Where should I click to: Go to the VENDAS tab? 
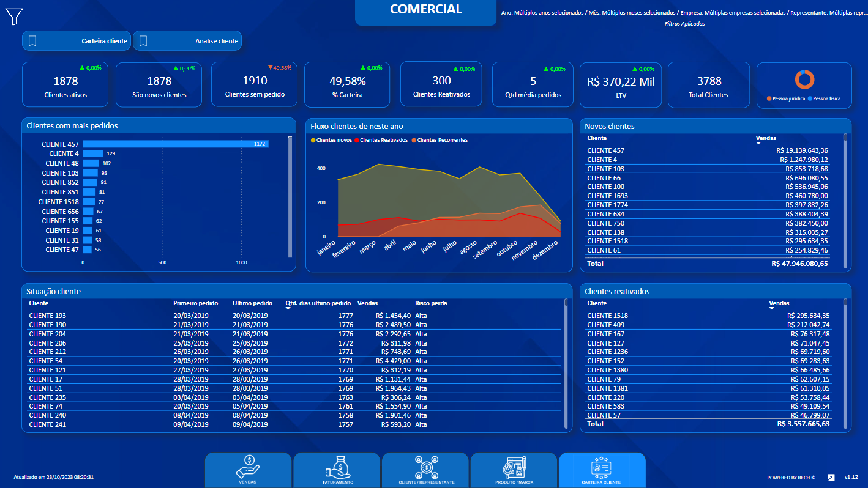point(248,470)
